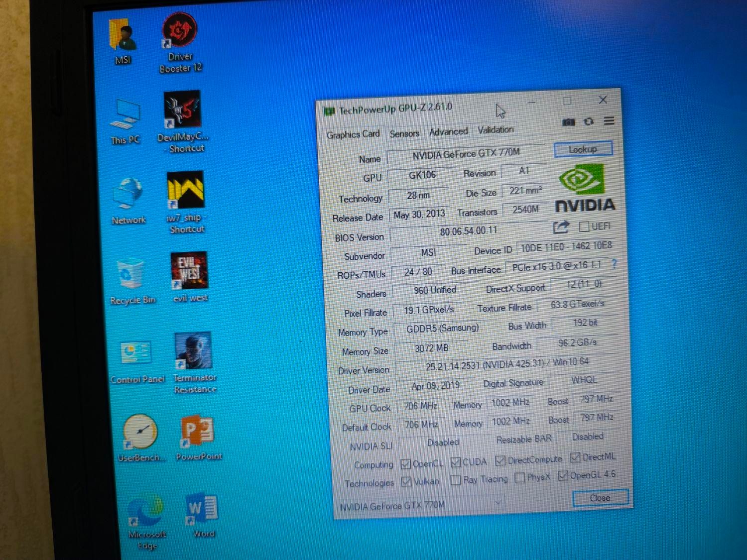Click the NVIDIA logo in GPU-Z

[585, 188]
